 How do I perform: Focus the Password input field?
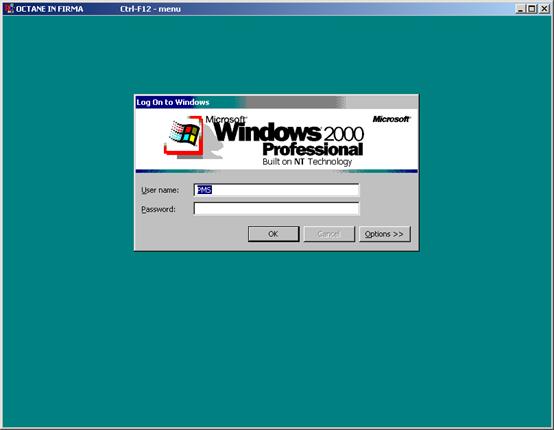pyautogui.click(x=276, y=209)
